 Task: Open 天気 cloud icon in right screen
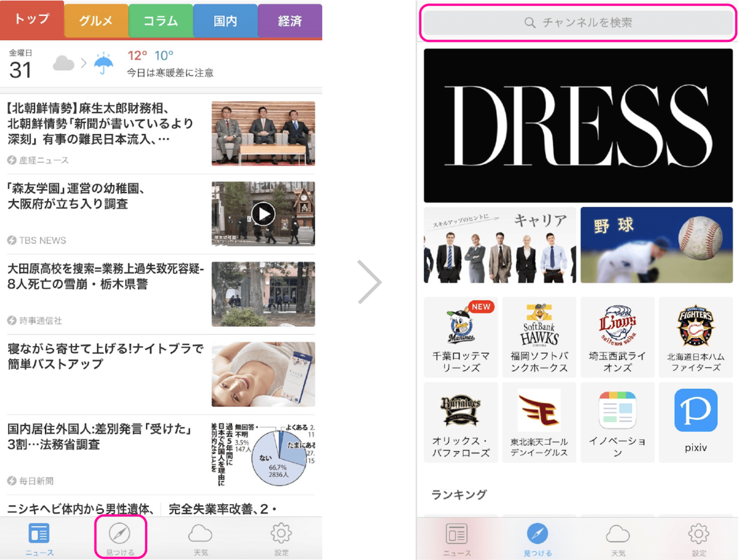click(618, 533)
